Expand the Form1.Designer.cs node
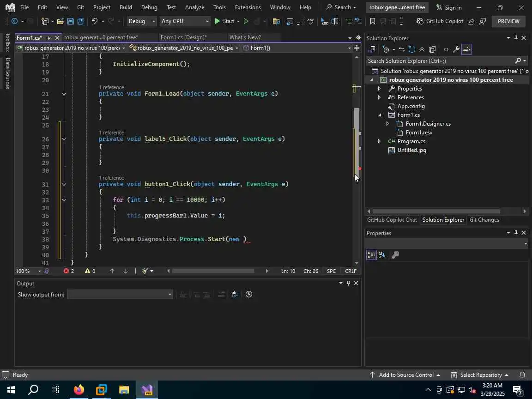 387,124
